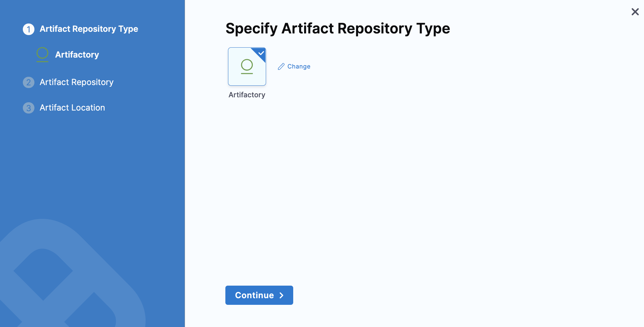Click the step 1 number circle
This screenshot has width=644, height=327.
[28, 29]
